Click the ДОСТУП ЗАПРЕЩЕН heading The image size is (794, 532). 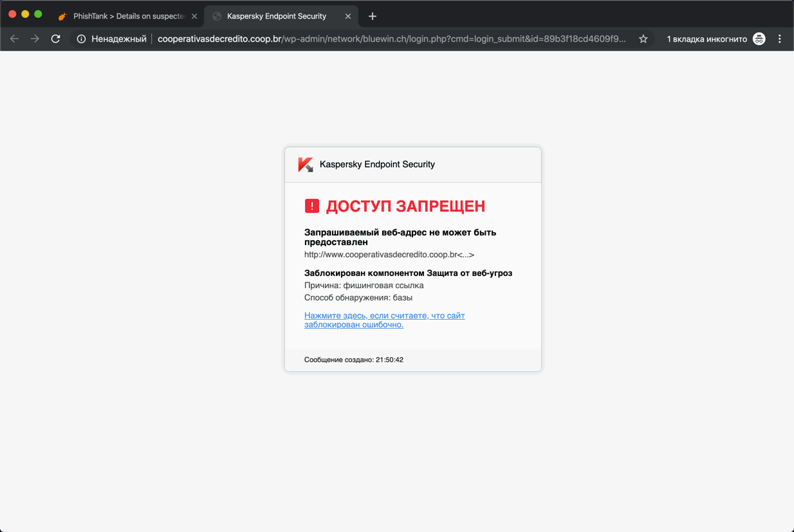405,206
